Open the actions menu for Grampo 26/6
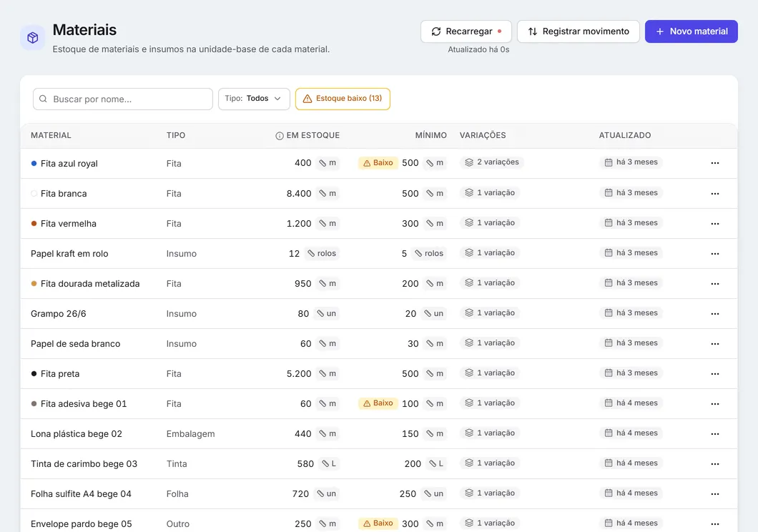The image size is (758, 532). (715, 314)
